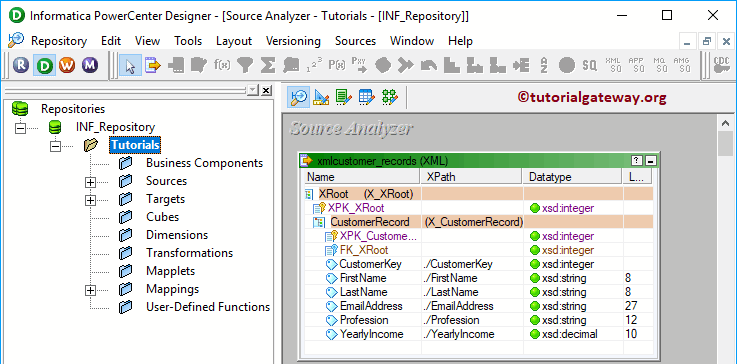This screenshot has width=737, height=364.
Task: Click the CDC toolbar icon
Action: point(721,65)
